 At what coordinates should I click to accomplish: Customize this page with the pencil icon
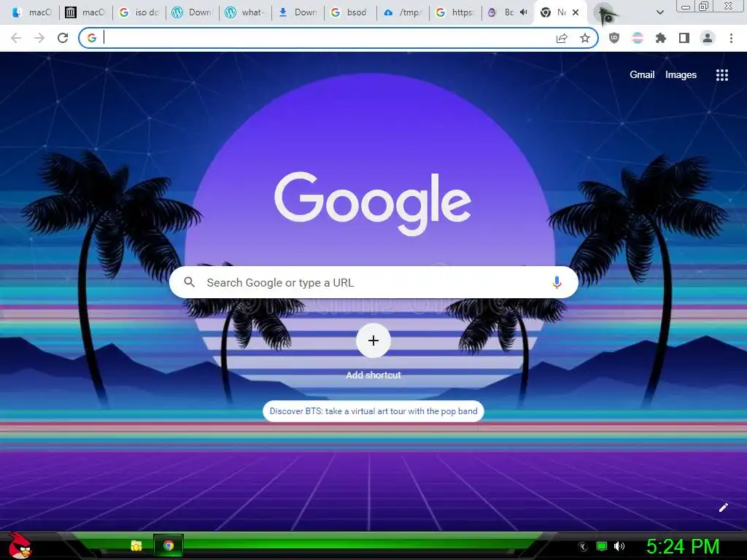(723, 507)
